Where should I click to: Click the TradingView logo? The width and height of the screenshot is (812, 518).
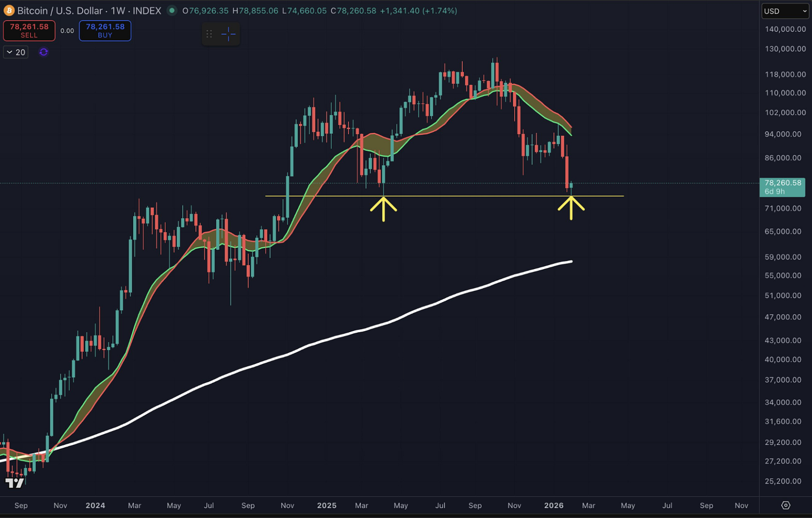pos(15,483)
